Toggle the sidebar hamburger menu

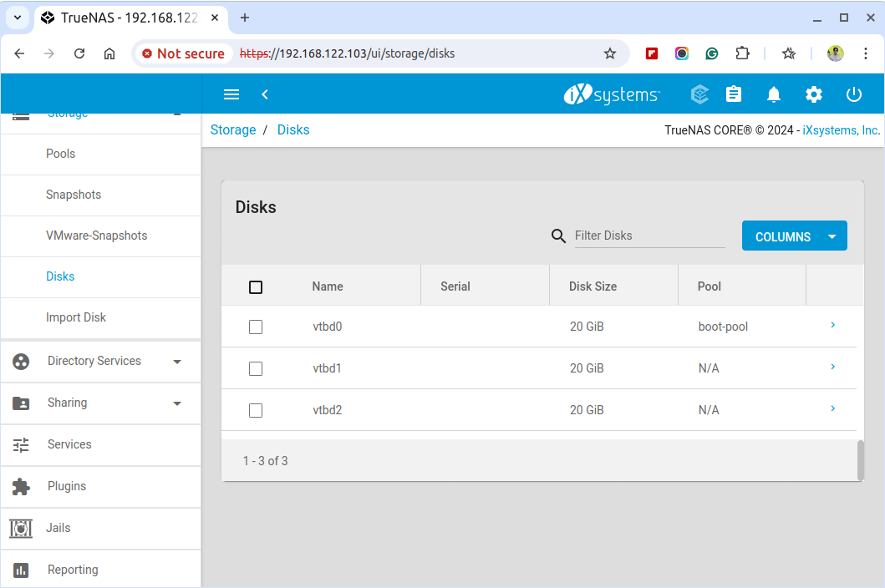pyautogui.click(x=231, y=94)
